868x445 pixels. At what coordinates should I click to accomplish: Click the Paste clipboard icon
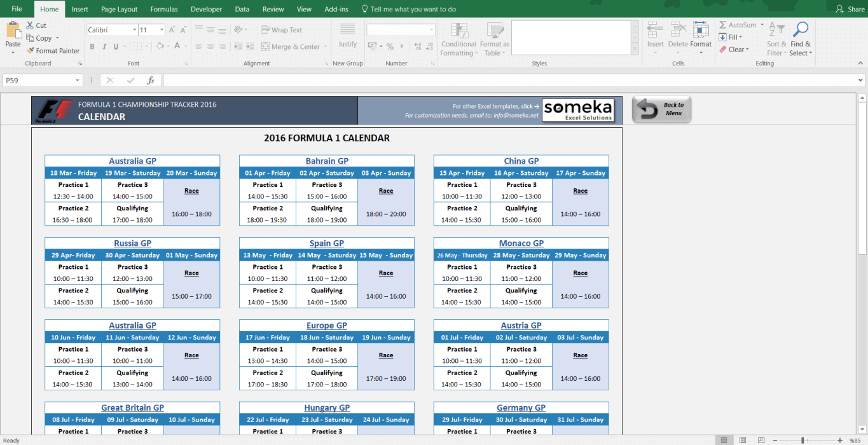[13, 30]
